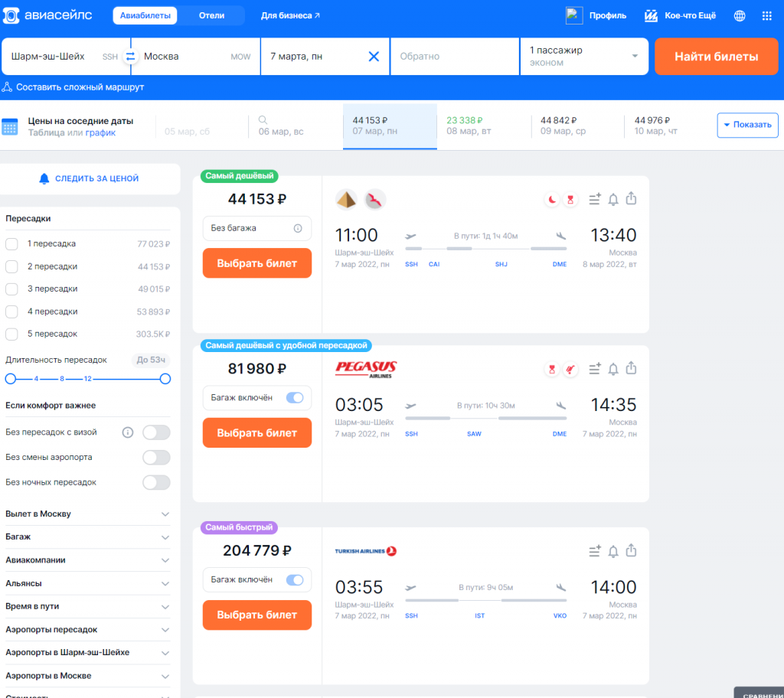Set price alert on Turkish Airlines ticket
Viewport: 784px width, 698px height.
click(613, 551)
